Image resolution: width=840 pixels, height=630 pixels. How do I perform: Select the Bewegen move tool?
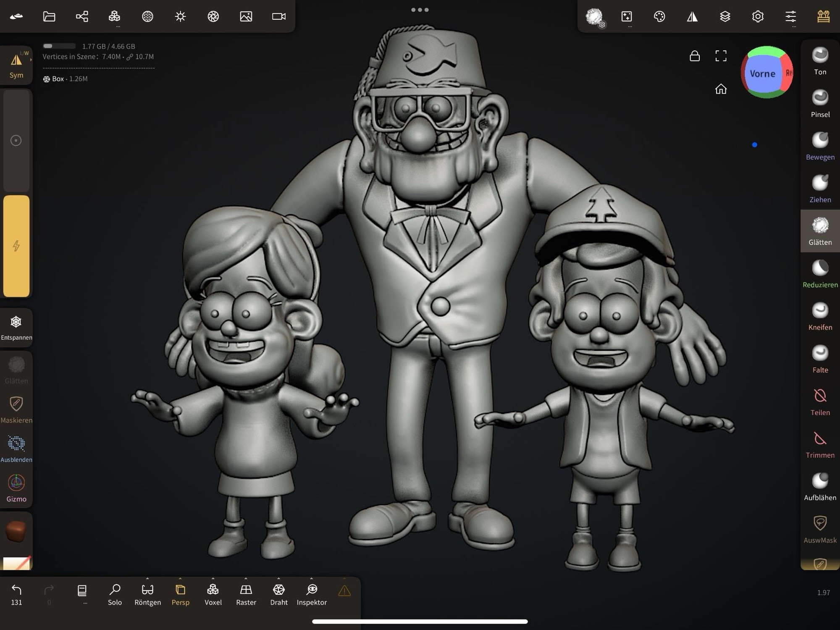tap(820, 146)
